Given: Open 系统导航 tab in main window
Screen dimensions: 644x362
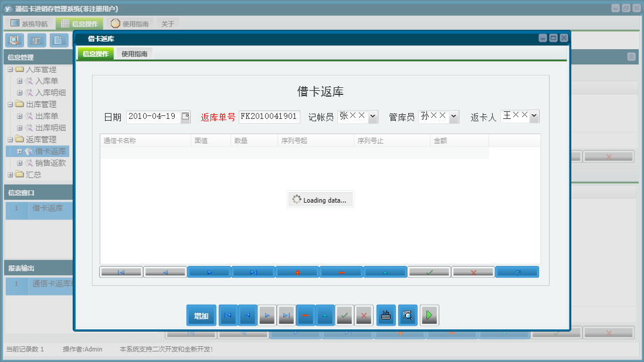Looking at the screenshot, I should [29, 24].
